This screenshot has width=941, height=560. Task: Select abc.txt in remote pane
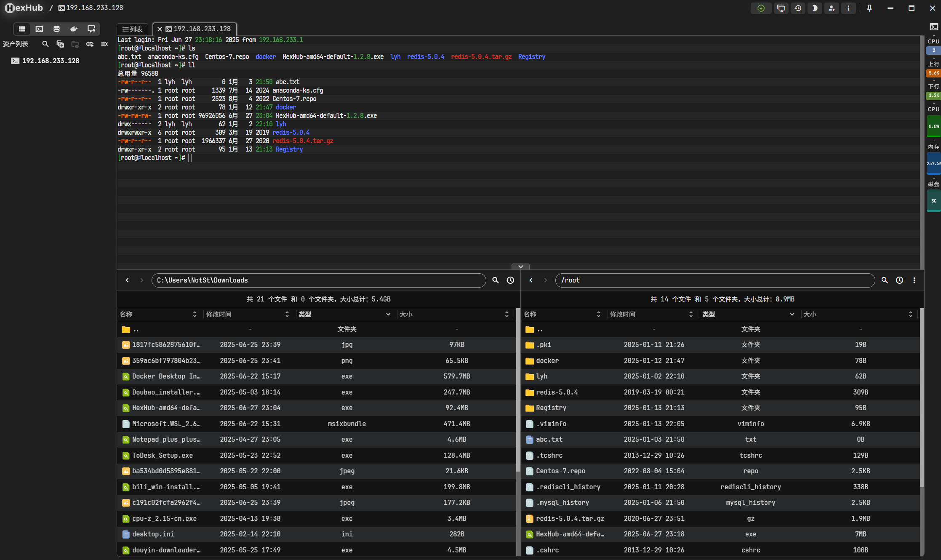[720, 439]
